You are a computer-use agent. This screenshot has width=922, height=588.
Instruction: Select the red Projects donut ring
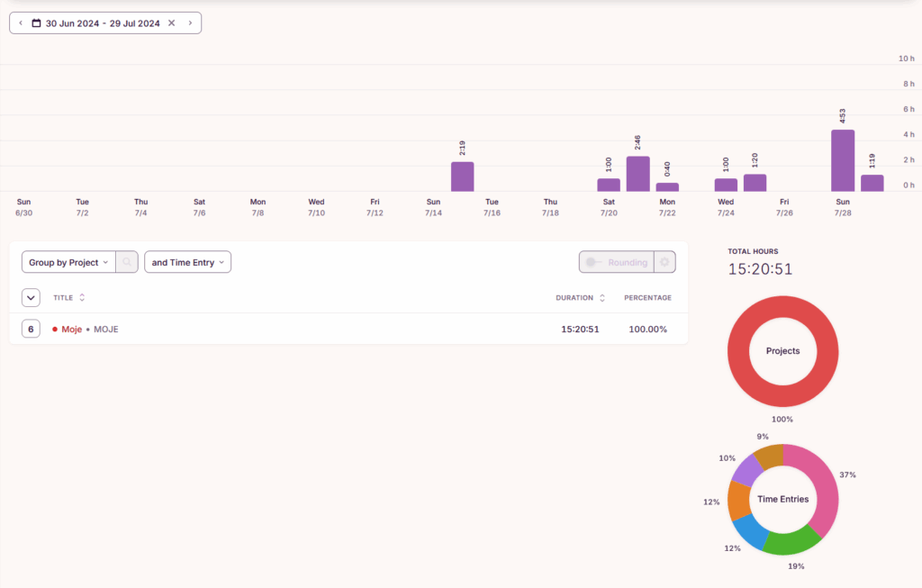pyautogui.click(x=782, y=312)
